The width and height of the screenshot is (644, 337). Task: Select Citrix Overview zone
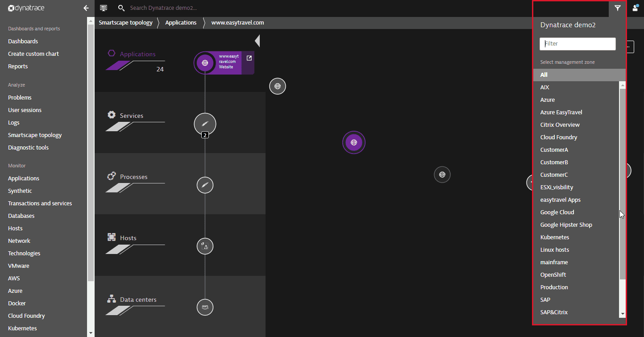pyautogui.click(x=560, y=125)
